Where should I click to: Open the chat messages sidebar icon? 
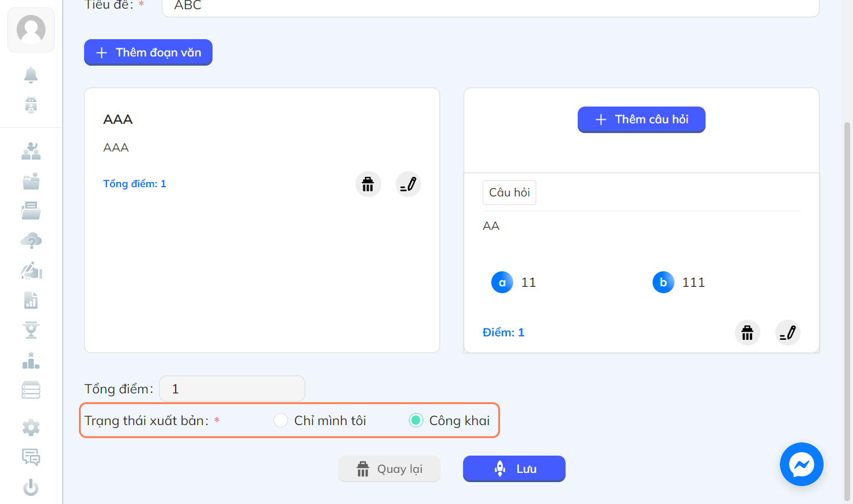31,457
